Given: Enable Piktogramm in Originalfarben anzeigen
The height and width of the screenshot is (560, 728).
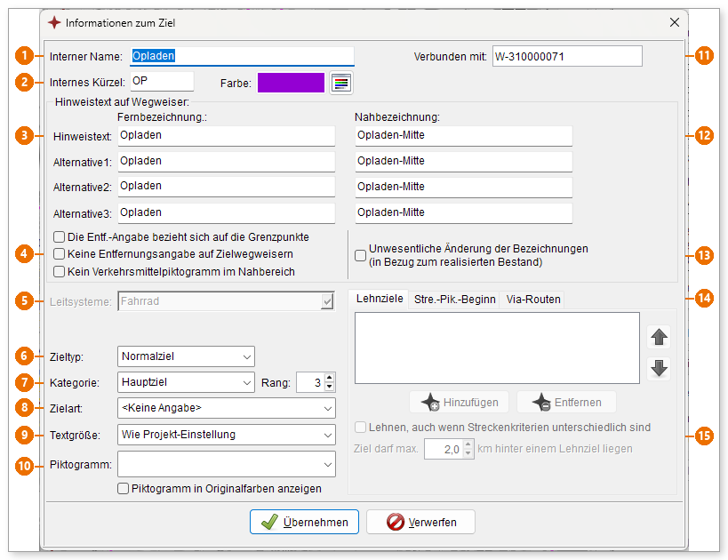Looking at the screenshot, I should click(x=123, y=489).
